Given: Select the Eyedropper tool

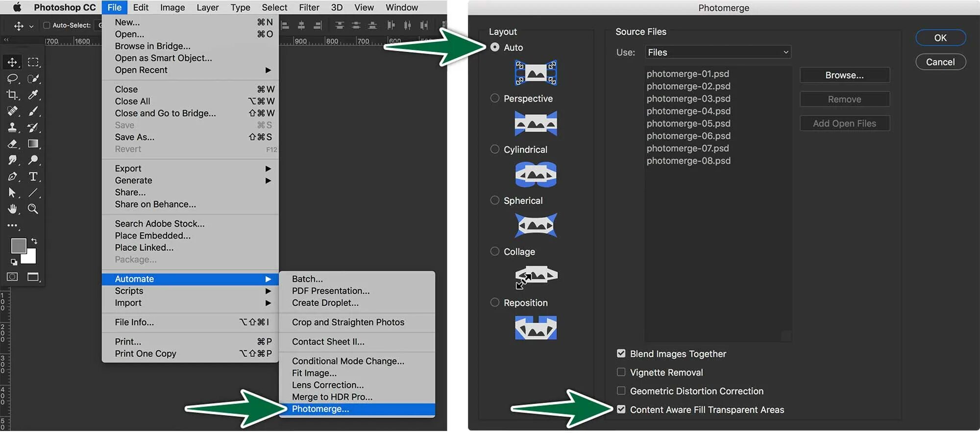Looking at the screenshot, I should tap(33, 95).
